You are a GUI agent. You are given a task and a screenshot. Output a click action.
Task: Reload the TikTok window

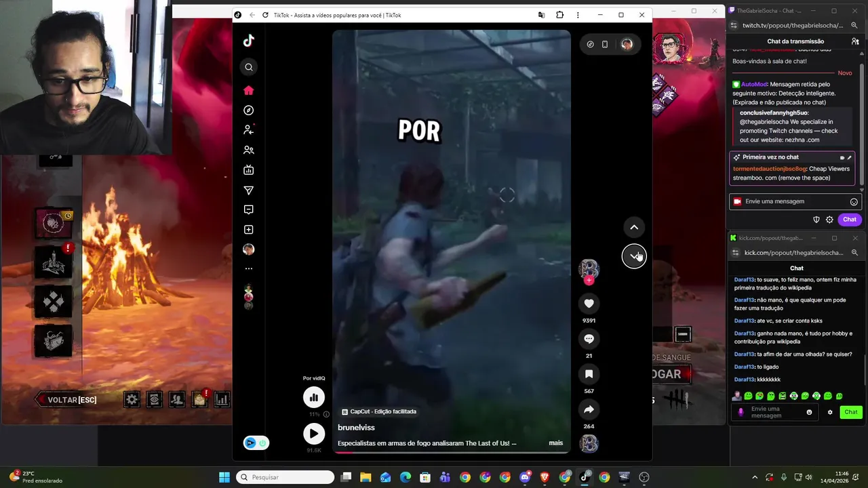(x=265, y=15)
